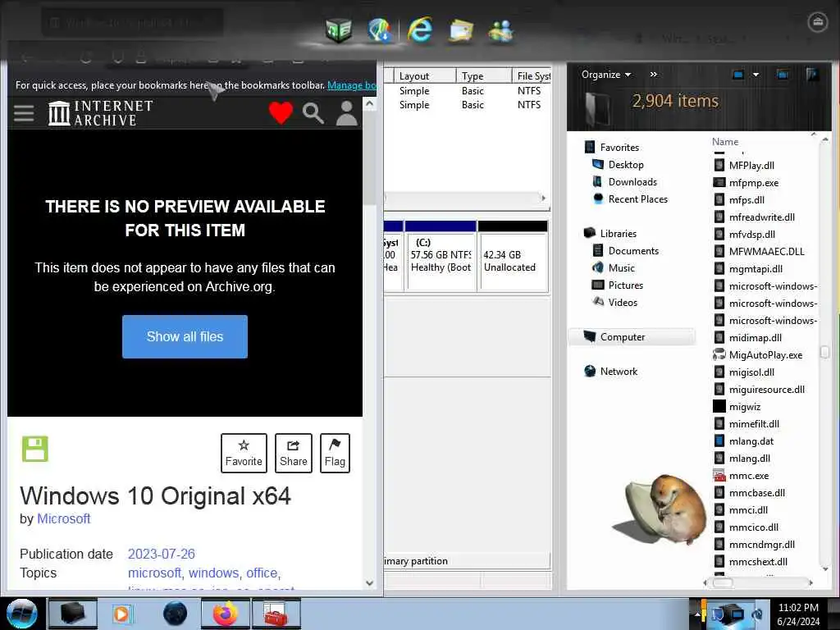Open the media player taskbar icon

[121, 614]
